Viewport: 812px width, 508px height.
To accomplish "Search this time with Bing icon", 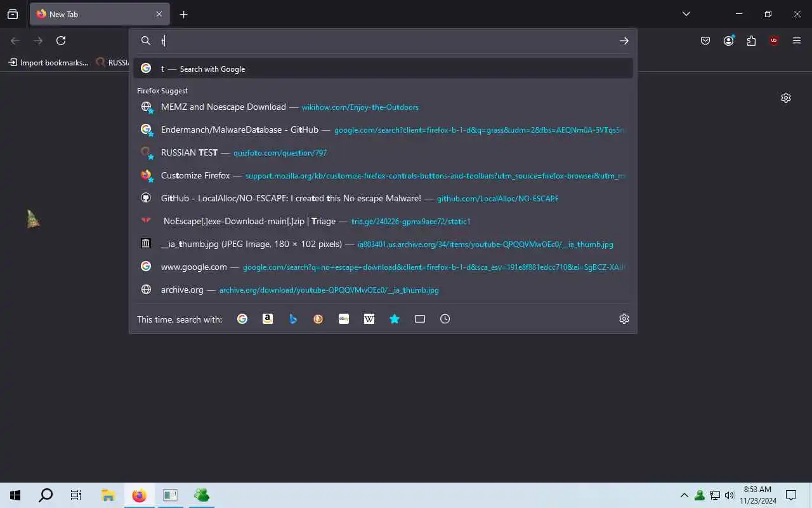I will [293, 319].
